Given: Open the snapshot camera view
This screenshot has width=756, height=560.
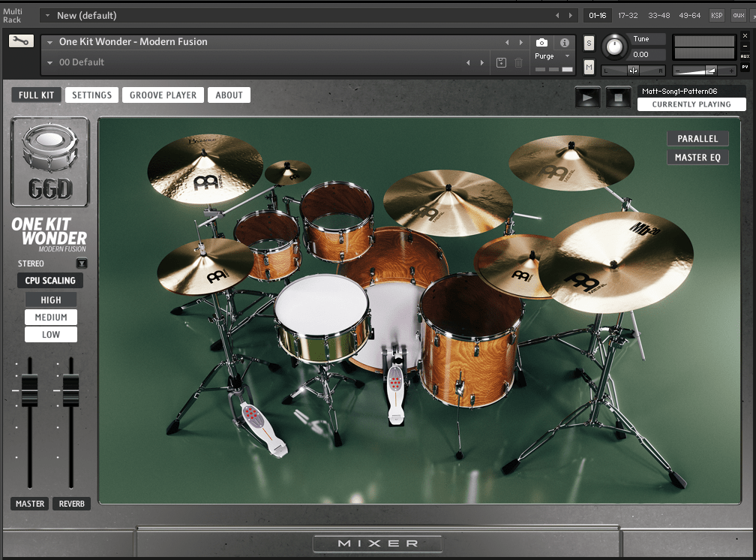Looking at the screenshot, I should click(542, 43).
